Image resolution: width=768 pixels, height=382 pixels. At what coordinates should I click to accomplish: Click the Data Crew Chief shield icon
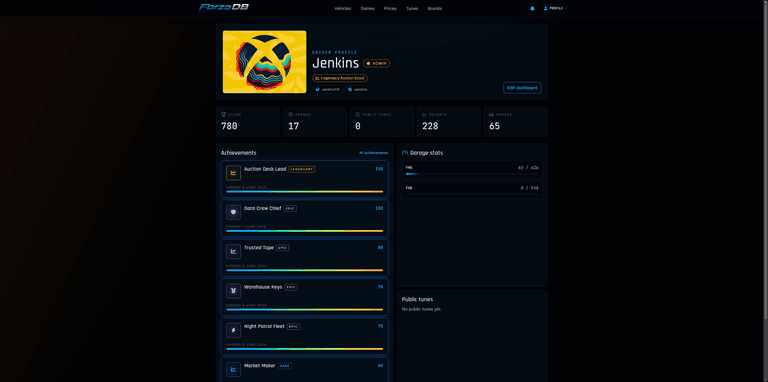click(233, 212)
